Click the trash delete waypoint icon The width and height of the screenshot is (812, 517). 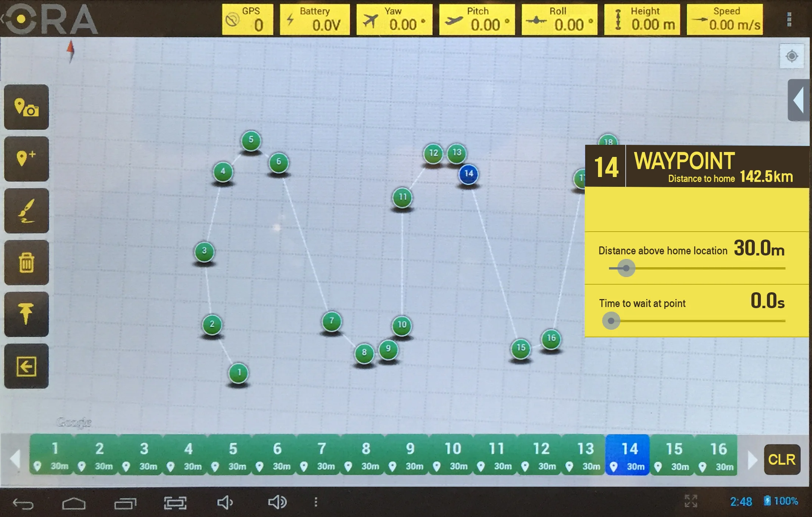pyautogui.click(x=26, y=263)
